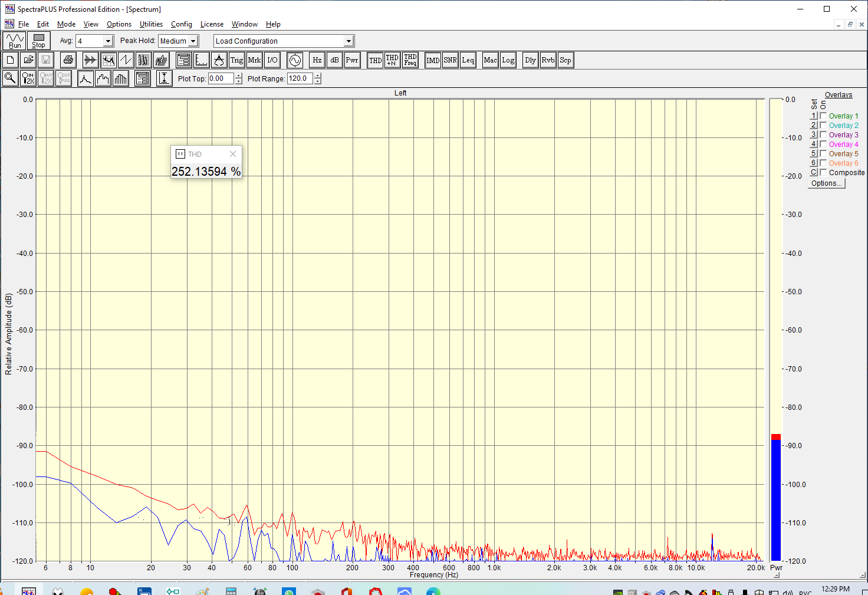868x595 pixels.
Task: Toggle the Spectrum view icon
Action: [108, 60]
